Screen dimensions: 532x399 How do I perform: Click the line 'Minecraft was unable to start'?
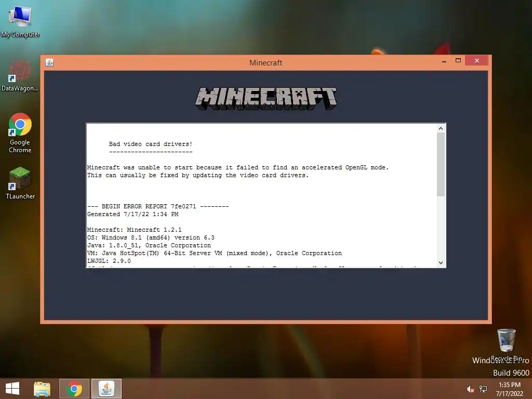tap(238, 167)
